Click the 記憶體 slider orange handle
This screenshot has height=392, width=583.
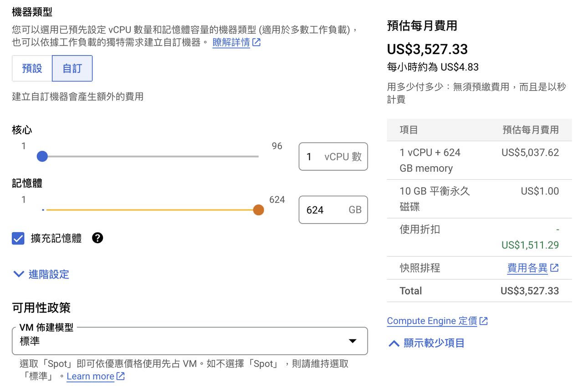258,210
